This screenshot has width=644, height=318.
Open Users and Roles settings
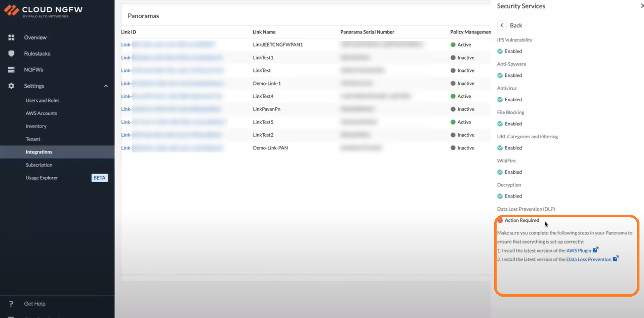coord(43,100)
